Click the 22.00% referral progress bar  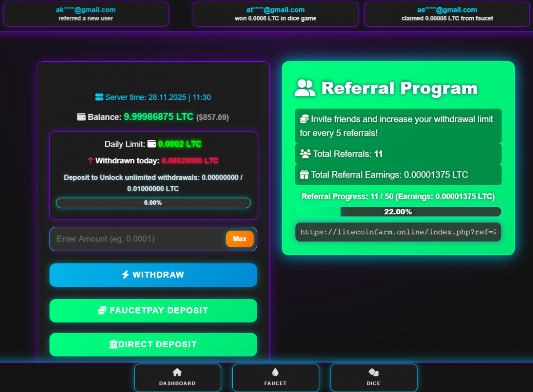[x=398, y=212]
